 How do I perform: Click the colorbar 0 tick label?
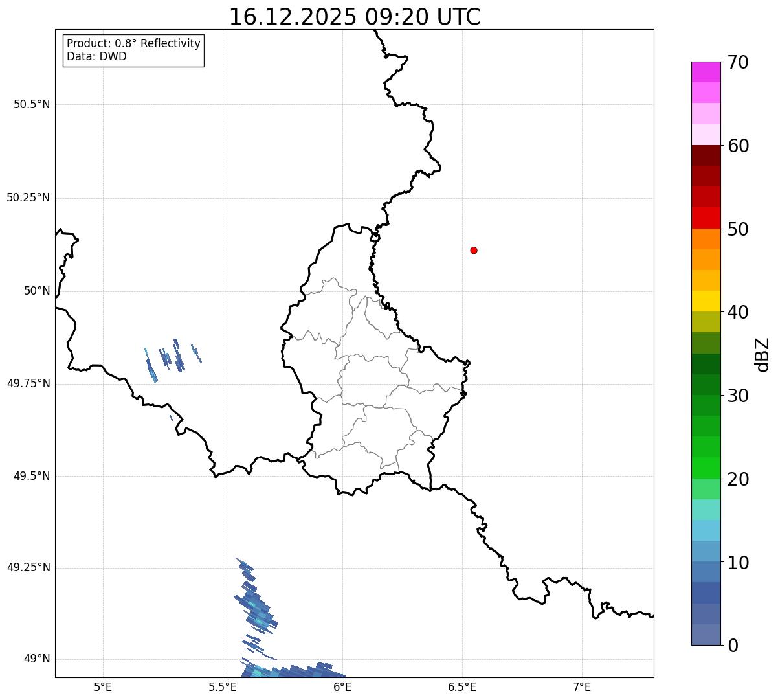733,646
